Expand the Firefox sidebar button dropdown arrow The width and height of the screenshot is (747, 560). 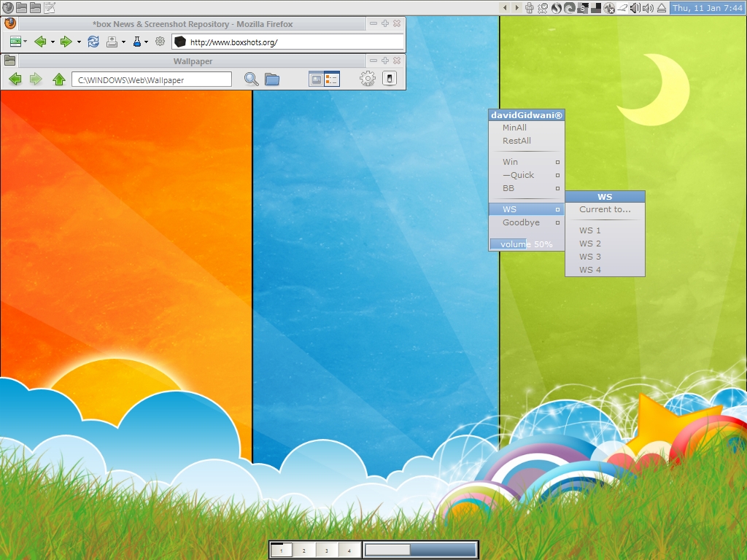tap(25, 42)
